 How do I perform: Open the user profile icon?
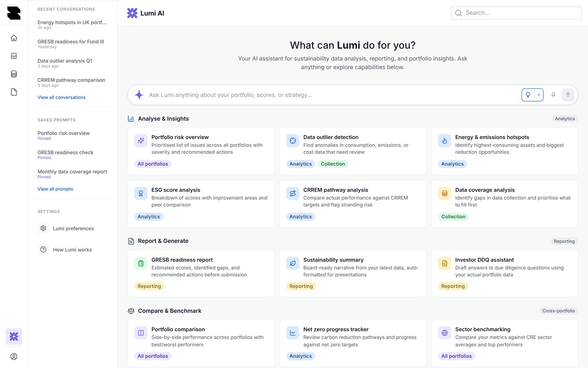(x=14, y=357)
